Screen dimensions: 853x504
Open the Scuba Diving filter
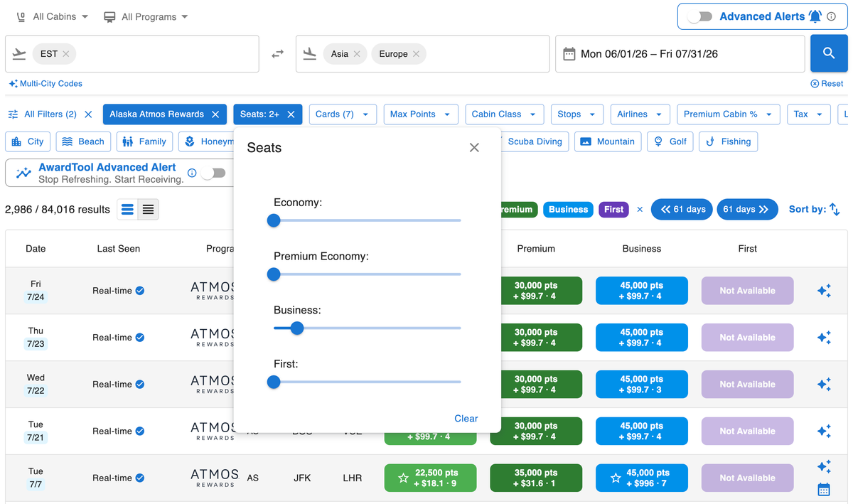pos(535,141)
